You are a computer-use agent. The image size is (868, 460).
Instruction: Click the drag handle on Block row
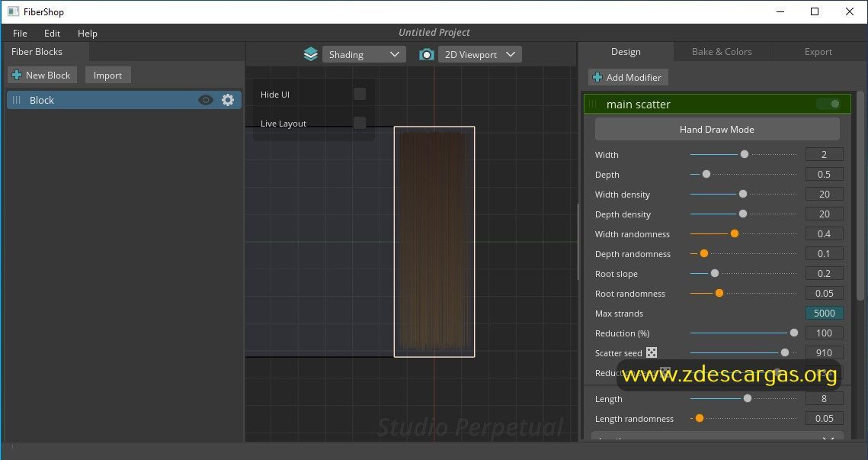tap(17, 100)
